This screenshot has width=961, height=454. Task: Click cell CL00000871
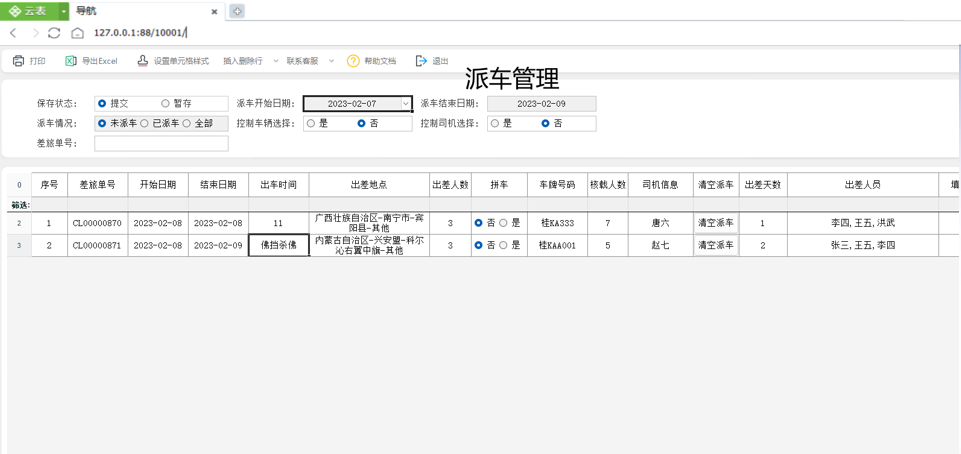(97, 245)
